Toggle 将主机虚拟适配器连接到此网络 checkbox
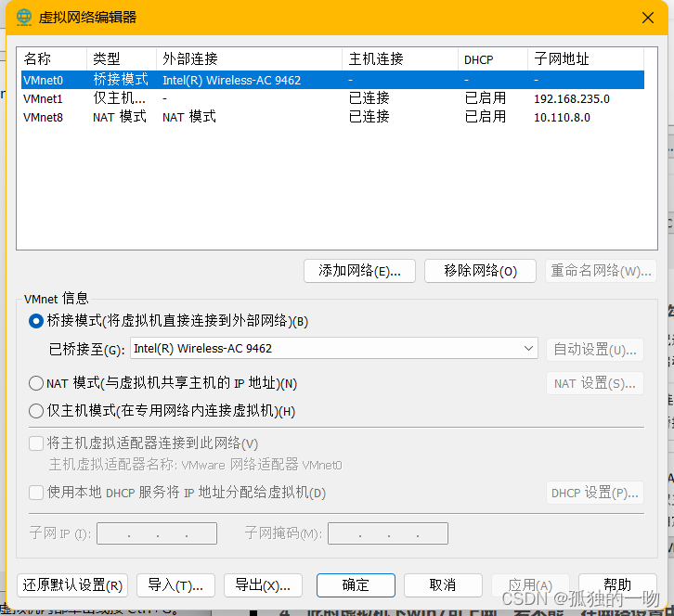The image size is (674, 616). coord(36,443)
